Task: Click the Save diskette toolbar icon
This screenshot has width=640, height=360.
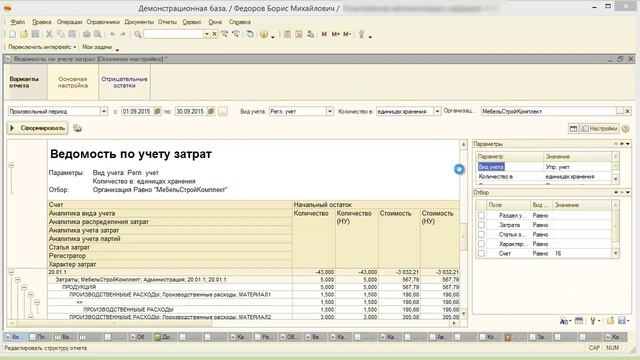Action: pyautogui.click(x=35, y=34)
